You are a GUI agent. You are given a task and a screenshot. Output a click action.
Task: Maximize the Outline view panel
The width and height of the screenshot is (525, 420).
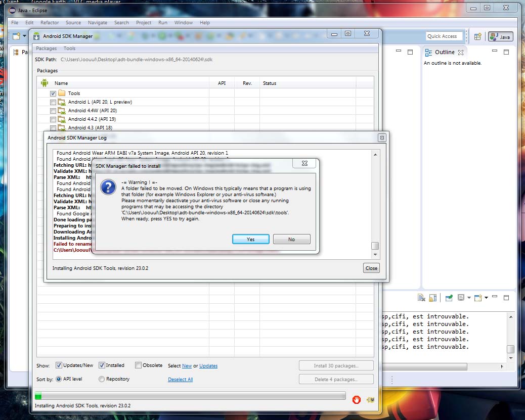coord(506,52)
